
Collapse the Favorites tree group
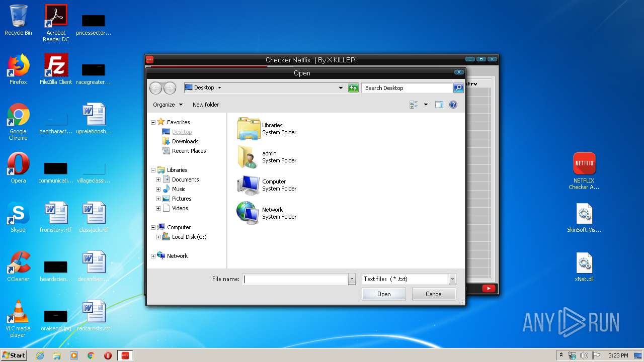point(153,122)
